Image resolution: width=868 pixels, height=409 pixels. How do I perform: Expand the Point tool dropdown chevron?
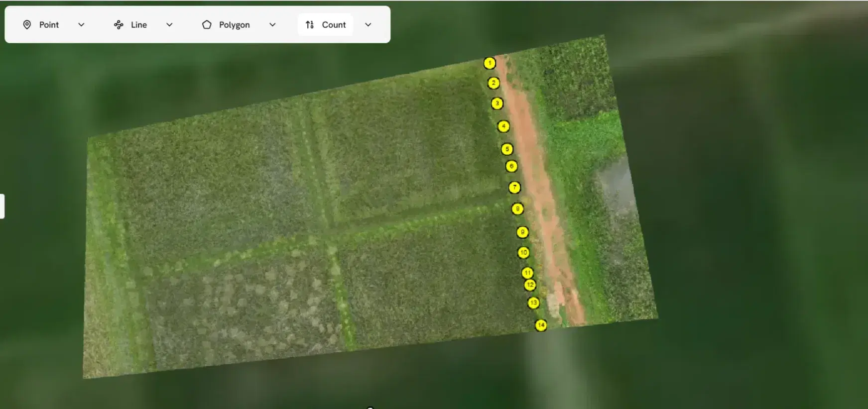(81, 24)
